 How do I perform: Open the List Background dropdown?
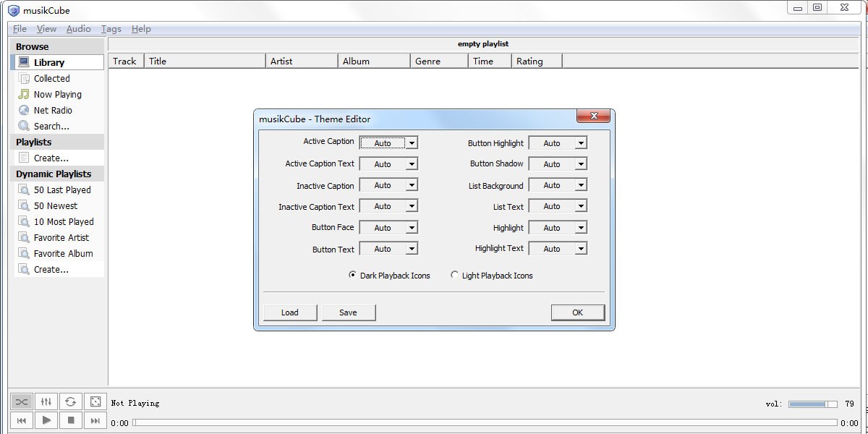[x=558, y=185]
